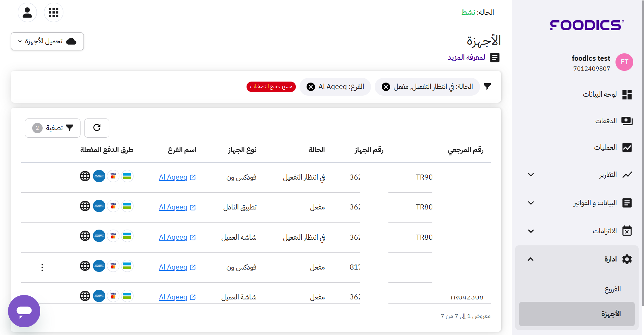Click the operations chart icon in sidebar
Screen dimensions: 644x335
point(627,147)
